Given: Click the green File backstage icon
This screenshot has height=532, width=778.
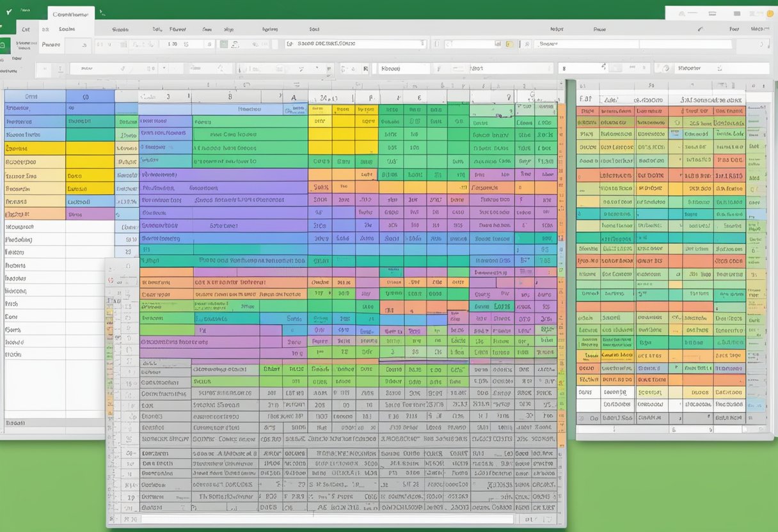Looking at the screenshot, I should point(4,45).
